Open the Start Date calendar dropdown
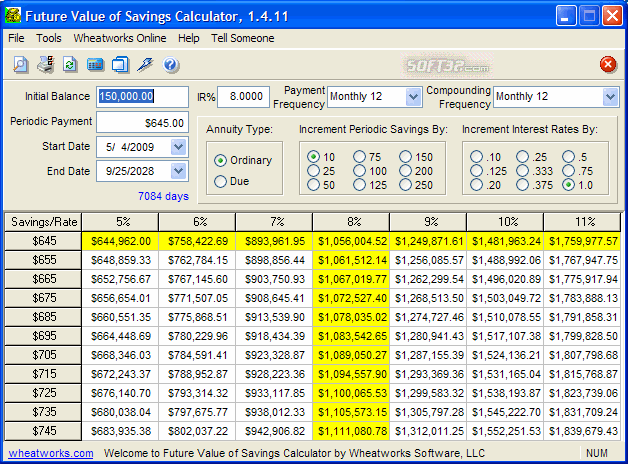 179,147
